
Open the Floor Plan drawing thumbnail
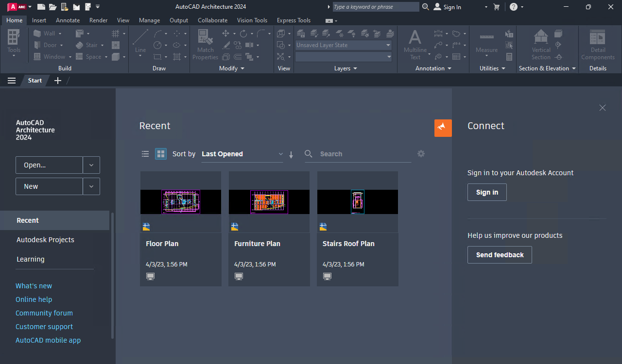(181, 201)
